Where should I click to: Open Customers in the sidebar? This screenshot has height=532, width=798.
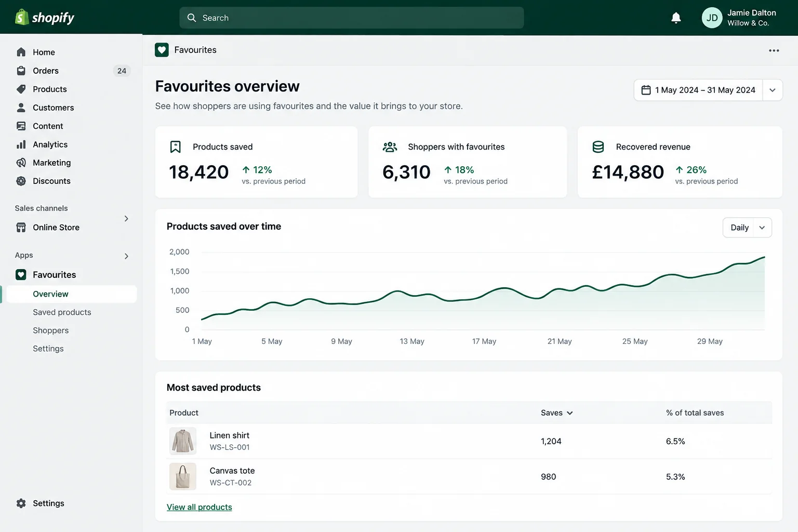point(54,108)
